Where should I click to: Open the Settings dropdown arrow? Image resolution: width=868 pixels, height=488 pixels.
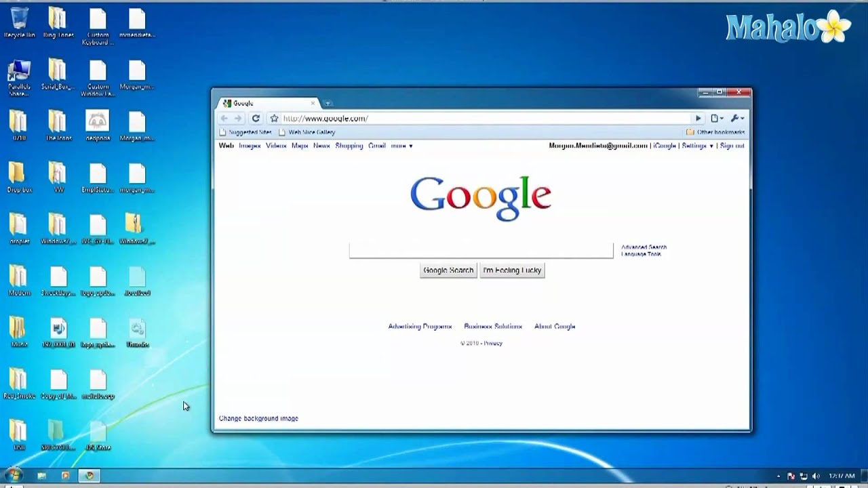710,145
